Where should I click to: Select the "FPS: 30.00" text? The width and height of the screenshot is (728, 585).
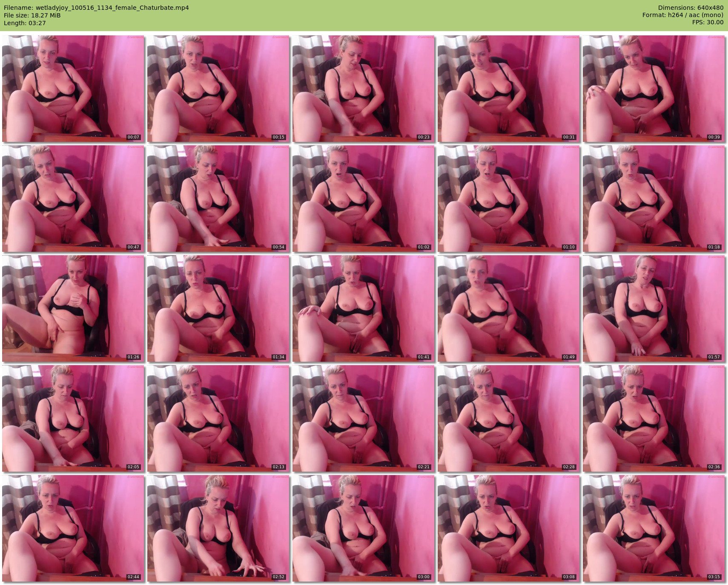pyautogui.click(x=708, y=23)
